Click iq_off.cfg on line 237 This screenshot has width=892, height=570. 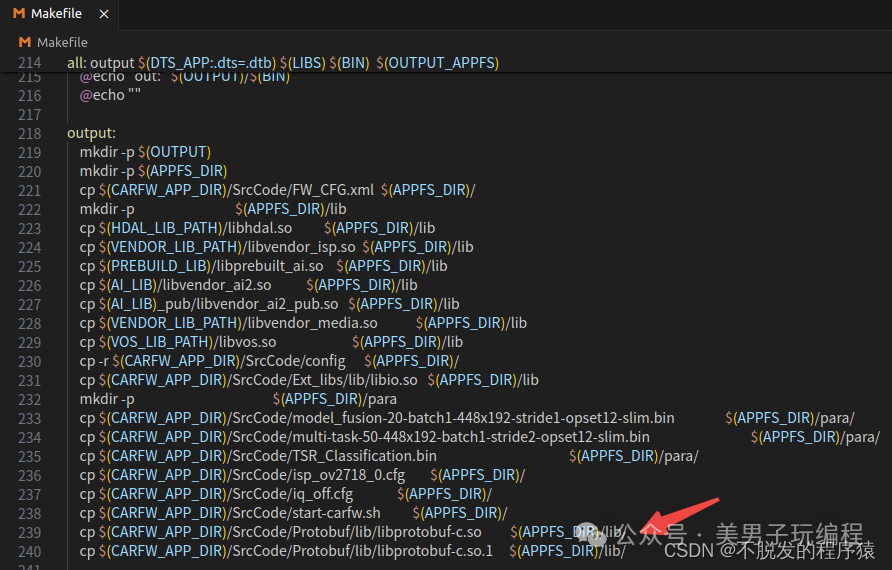pos(323,494)
